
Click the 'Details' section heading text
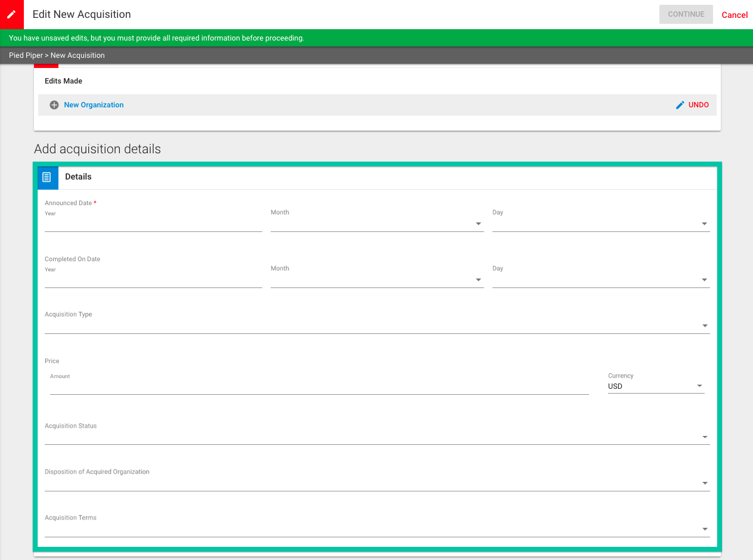pos(78,177)
